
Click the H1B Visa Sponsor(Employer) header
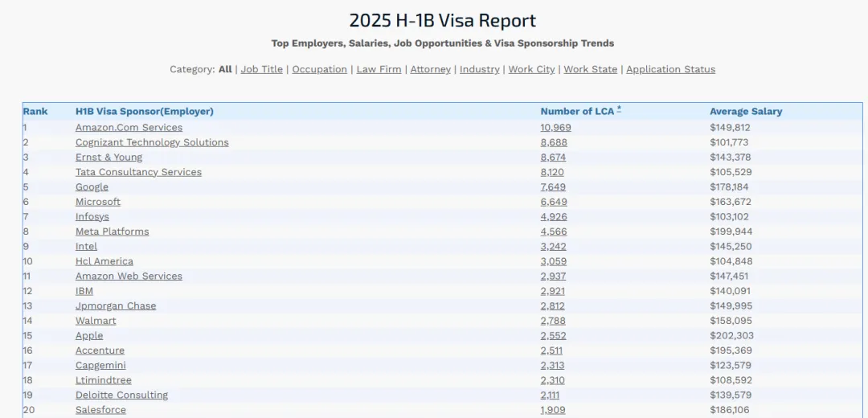(145, 111)
